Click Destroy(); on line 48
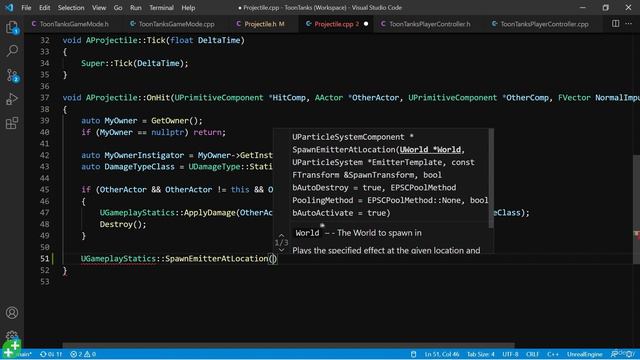 pyautogui.click(x=123, y=224)
